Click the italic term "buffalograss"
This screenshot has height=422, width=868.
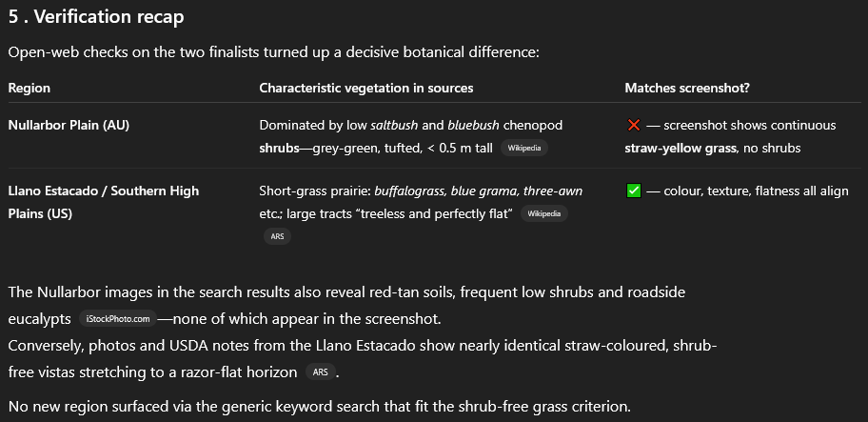coord(410,191)
